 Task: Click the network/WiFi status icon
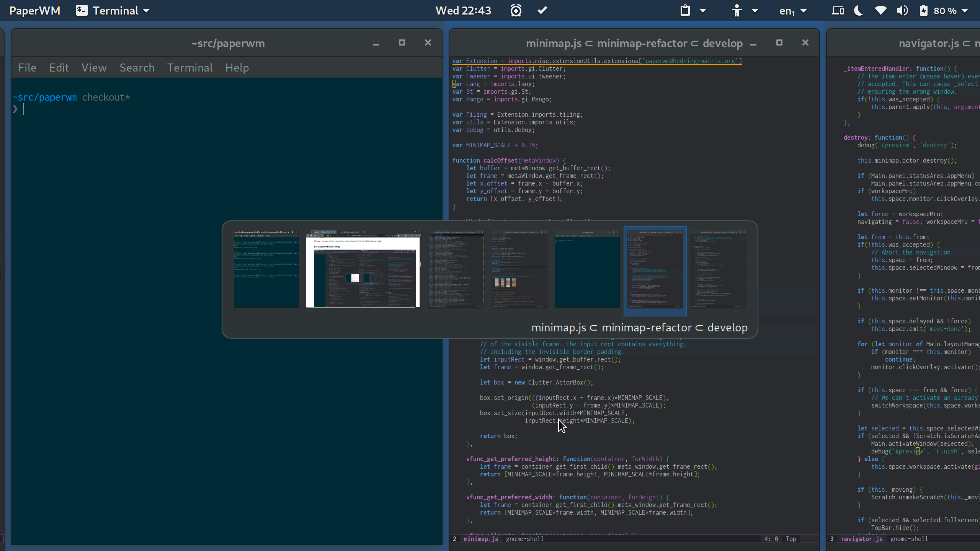[x=880, y=11]
